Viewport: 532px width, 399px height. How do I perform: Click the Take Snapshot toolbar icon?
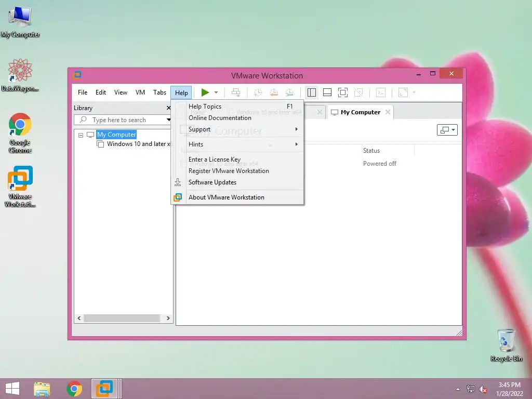click(x=258, y=92)
